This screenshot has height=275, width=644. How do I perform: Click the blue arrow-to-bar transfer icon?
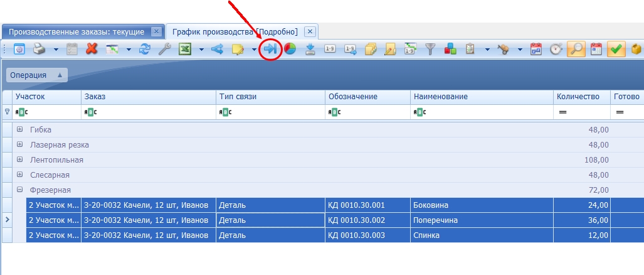coord(270,50)
